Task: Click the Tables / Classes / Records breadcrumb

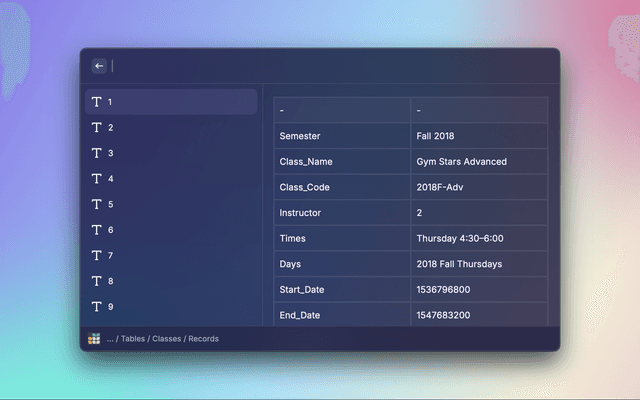Action: pos(163,339)
